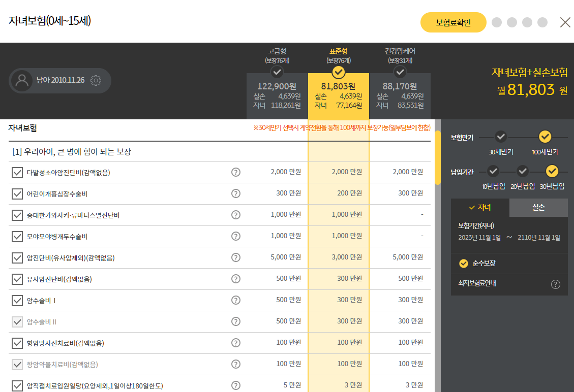574x392 pixels.
Task: Show help for 암직접치료입원일당
Action: 236,385
